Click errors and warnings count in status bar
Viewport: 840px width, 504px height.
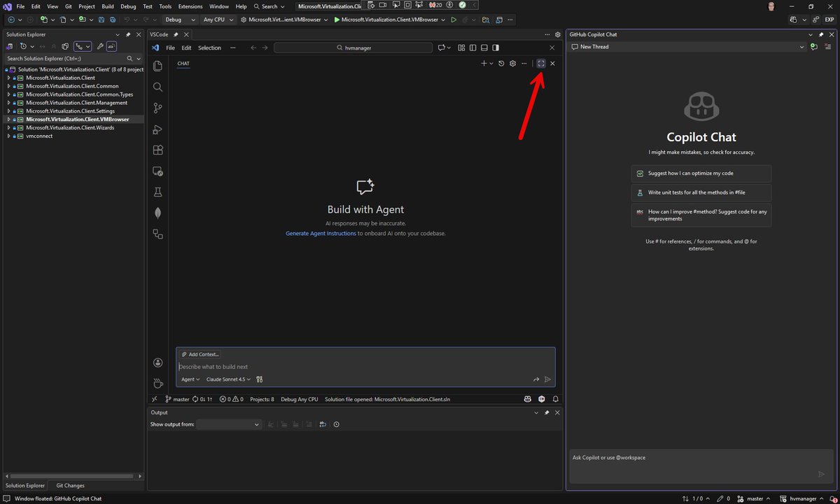[x=232, y=399]
